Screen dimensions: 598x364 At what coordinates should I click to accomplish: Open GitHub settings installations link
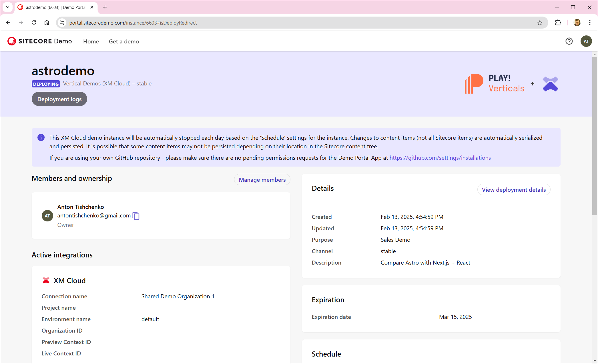click(440, 158)
